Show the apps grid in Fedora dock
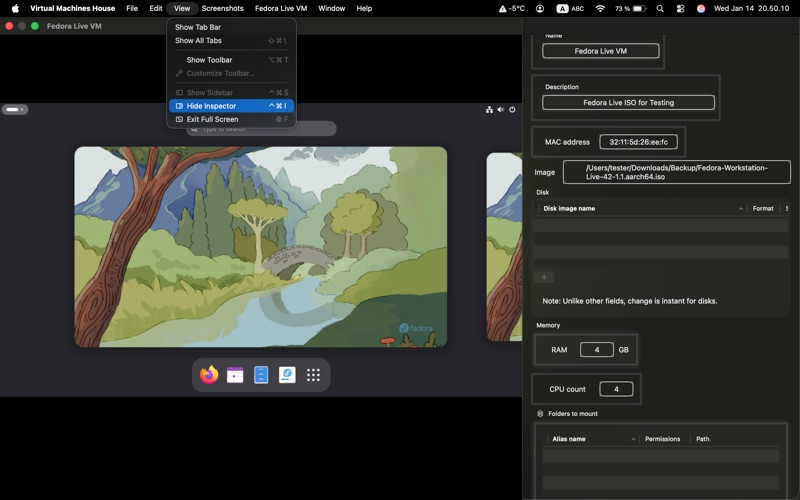Viewport: 800px width, 500px height. (313, 375)
